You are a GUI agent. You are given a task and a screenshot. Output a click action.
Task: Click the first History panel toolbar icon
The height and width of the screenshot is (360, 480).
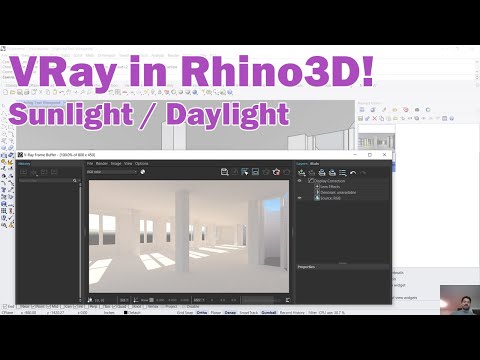point(23,172)
